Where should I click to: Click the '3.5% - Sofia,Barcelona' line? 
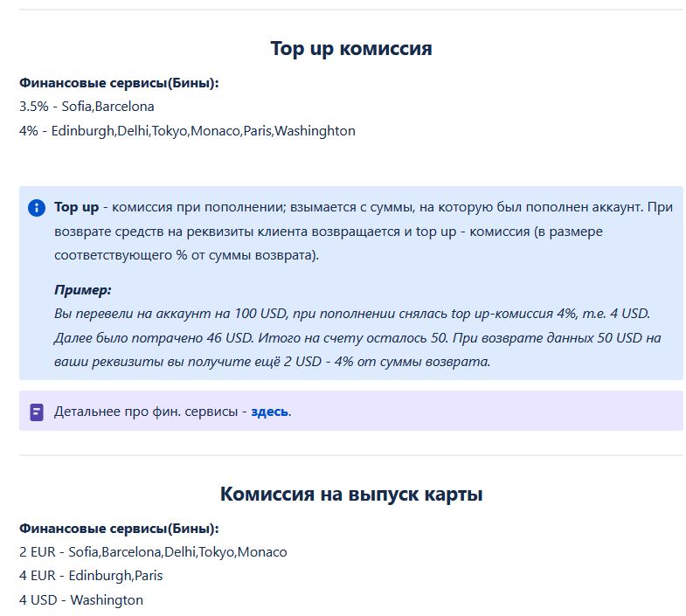[x=87, y=107]
